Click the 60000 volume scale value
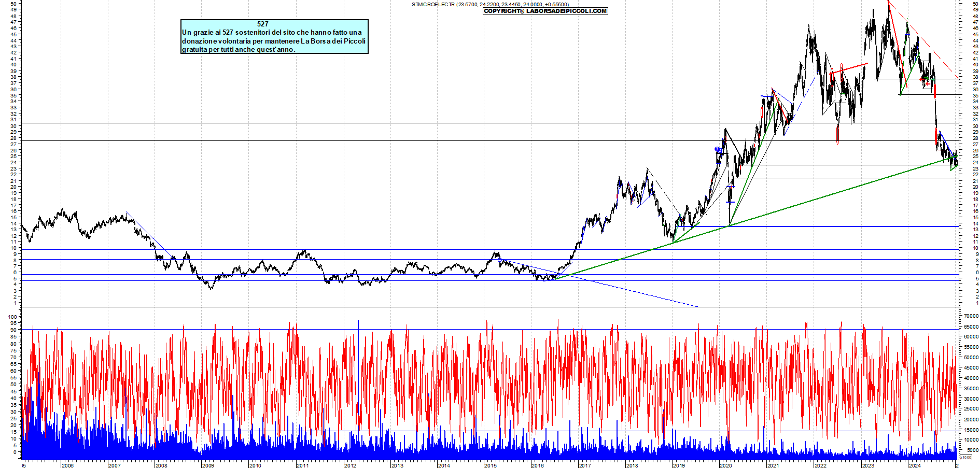980x468 pixels. click(971, 337)
